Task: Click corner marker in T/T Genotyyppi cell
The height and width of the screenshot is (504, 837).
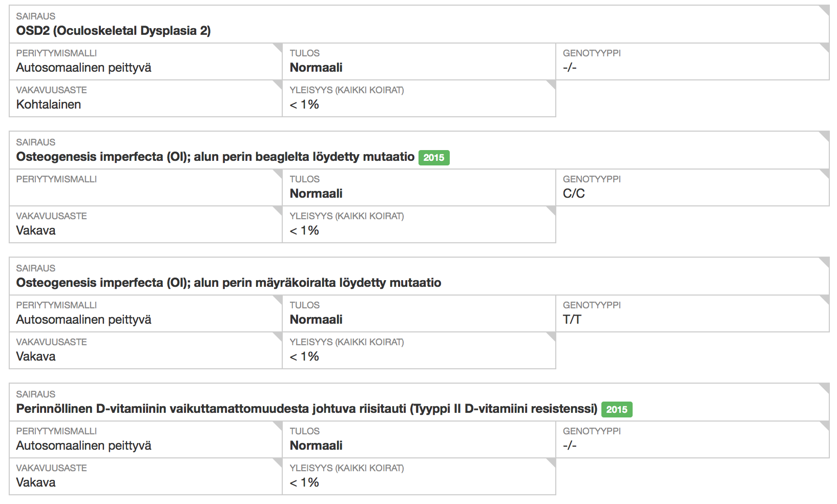Action: (825, 300)
